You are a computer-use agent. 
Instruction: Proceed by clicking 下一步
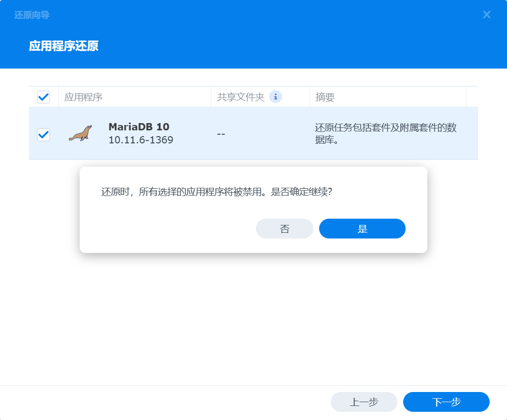446,402
